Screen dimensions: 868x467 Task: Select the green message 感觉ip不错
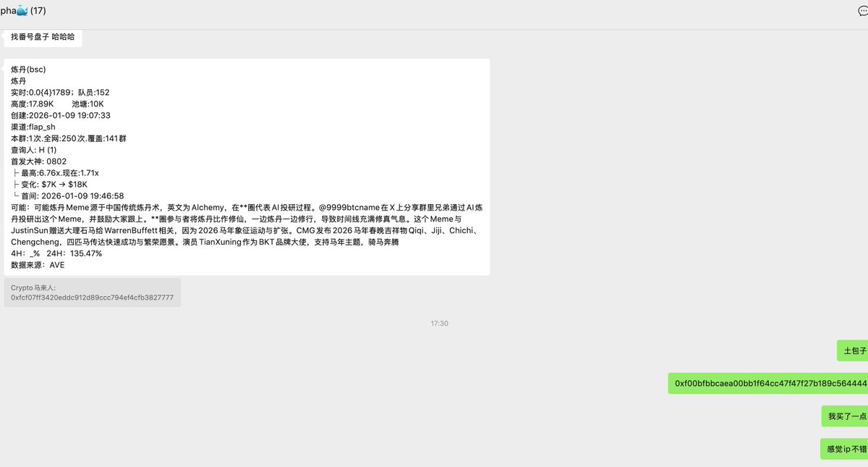tap(845, 449)
